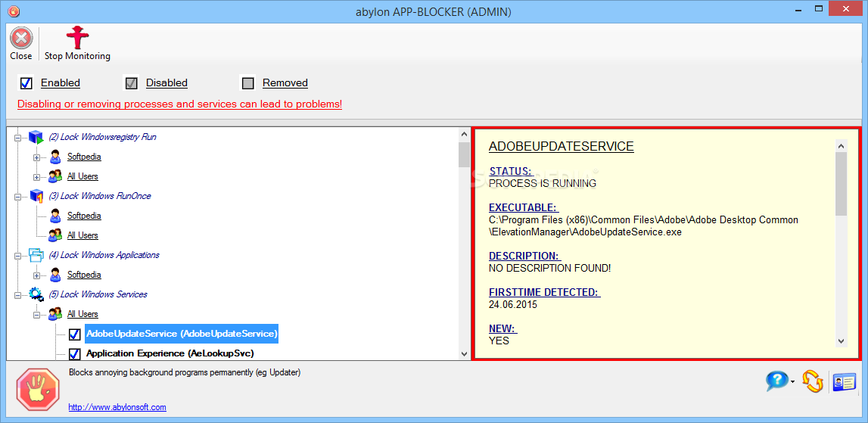Click Softpedia user icon under RunOnce

pyautogui.click(x=55, y=216)
